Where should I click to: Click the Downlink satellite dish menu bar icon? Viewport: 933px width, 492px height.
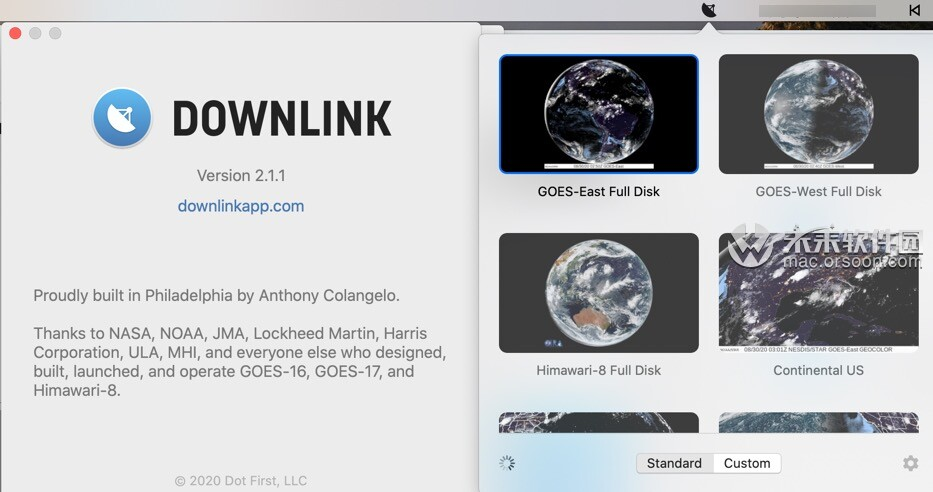pyautogui.click(x=709, y=10)
